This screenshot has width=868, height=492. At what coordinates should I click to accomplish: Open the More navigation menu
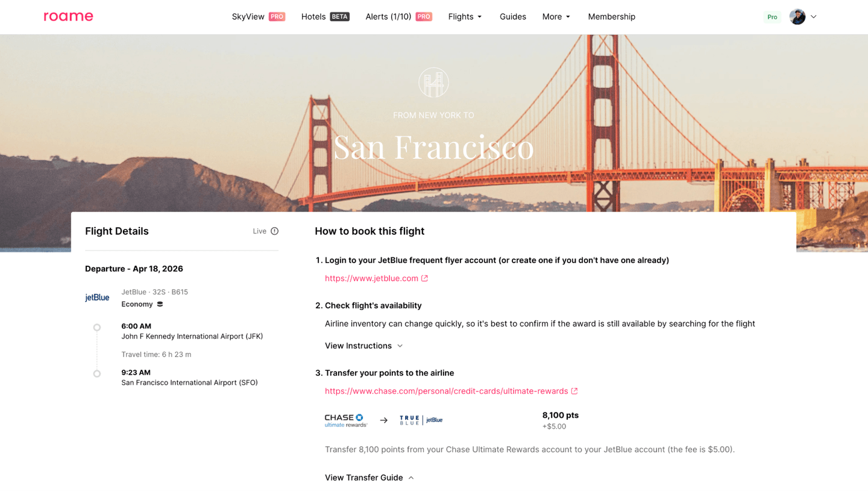point(556,16)
